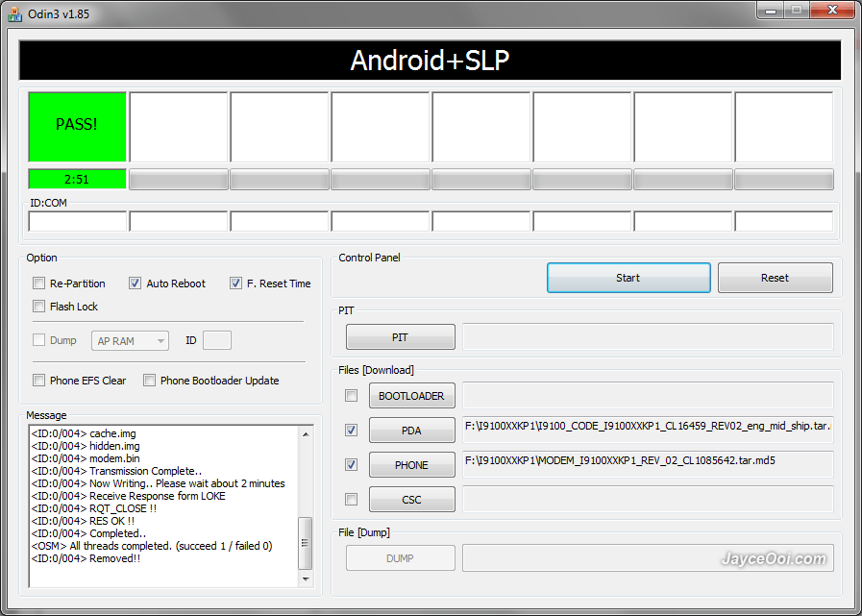Viewport: 862px width, 616px height.
Task: Click the Dump ID input field
Action: [x=217, y=340]
